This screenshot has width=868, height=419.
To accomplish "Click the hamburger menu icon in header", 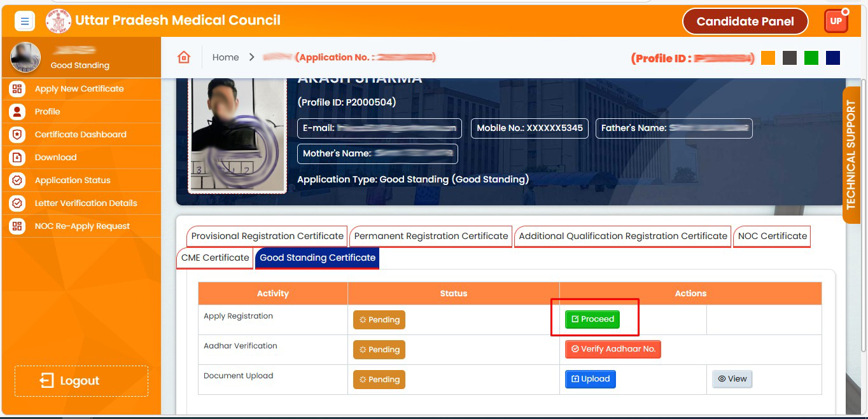I will click(x=25, y=22).
